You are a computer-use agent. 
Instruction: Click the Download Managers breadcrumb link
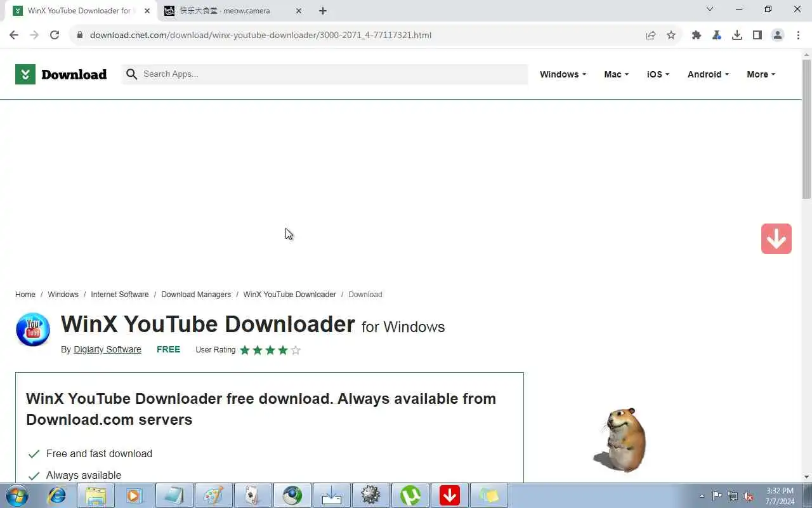tap(196, 295)
